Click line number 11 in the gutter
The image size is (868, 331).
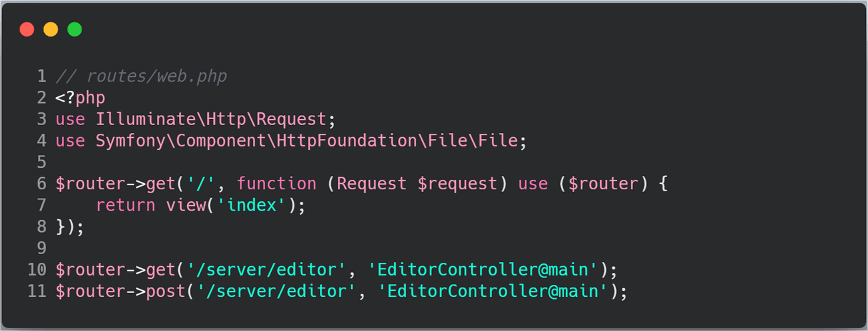(37, 292)
